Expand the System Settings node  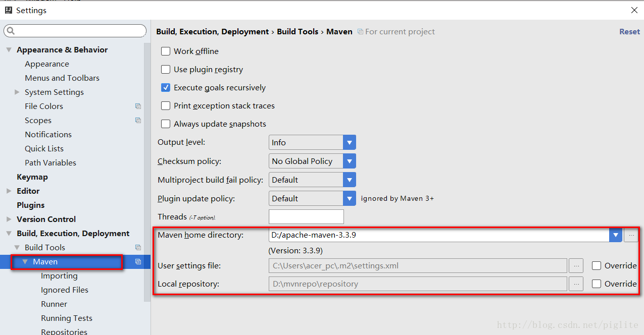pyautogui.click(x=17, y=92)
